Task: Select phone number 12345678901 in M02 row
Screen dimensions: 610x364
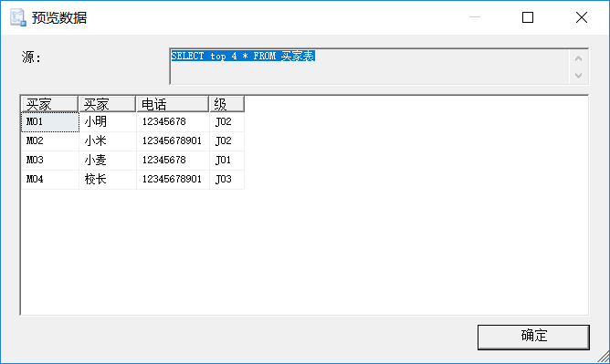Action: pos(173,141)
